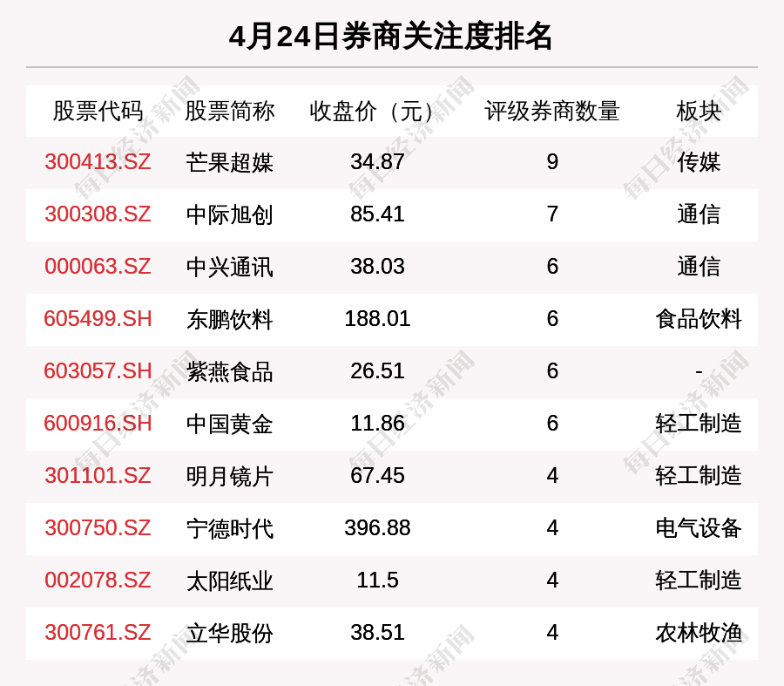Select stock name 立华股份
Image resolution: width=784 pixels, height=686 pixels.
click(x=229, y=634)
